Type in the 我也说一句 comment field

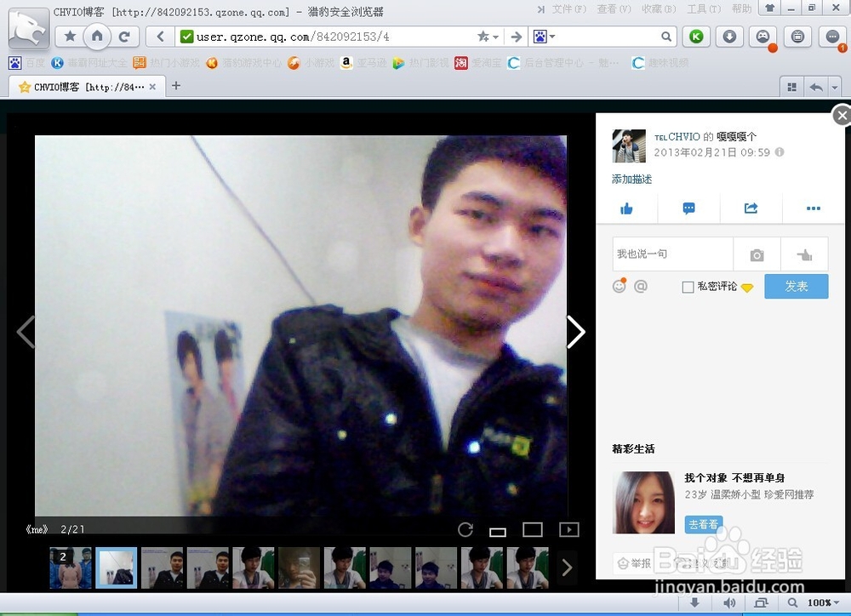point(672,254)
